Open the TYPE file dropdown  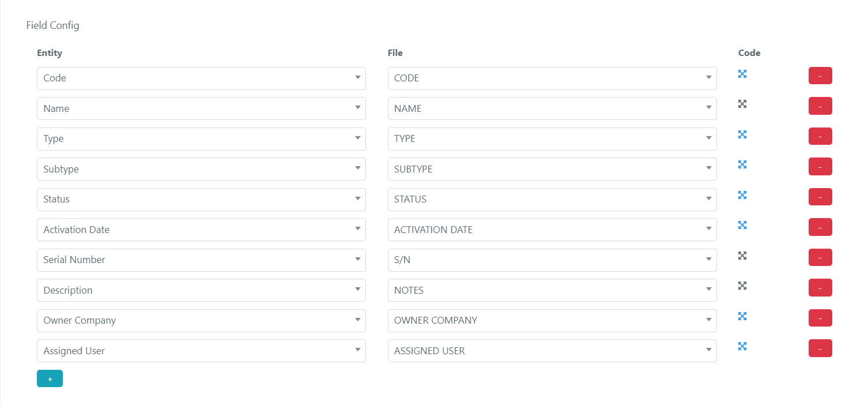(552, 139)
